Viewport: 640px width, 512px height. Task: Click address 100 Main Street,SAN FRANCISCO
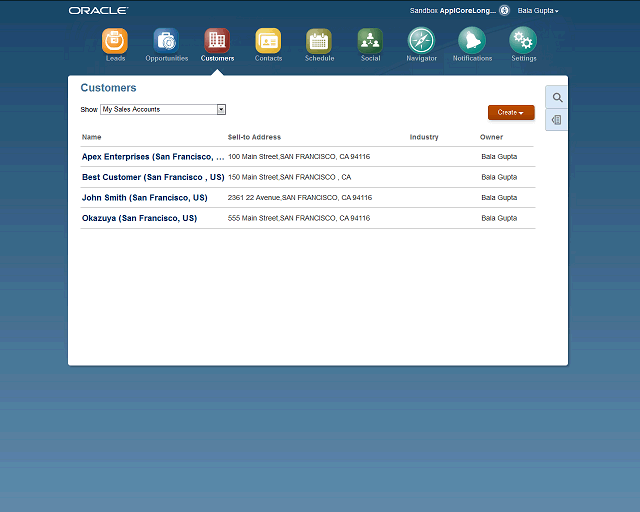coord(299,157)
